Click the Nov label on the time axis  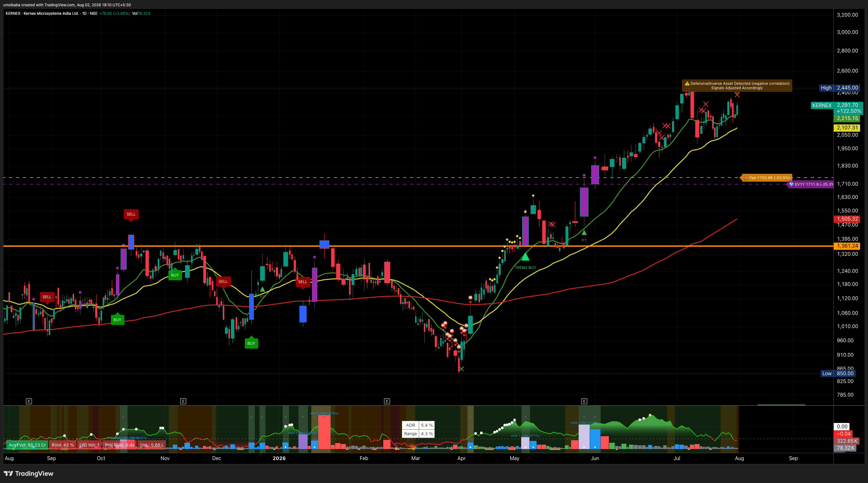[x=165, y=458]
